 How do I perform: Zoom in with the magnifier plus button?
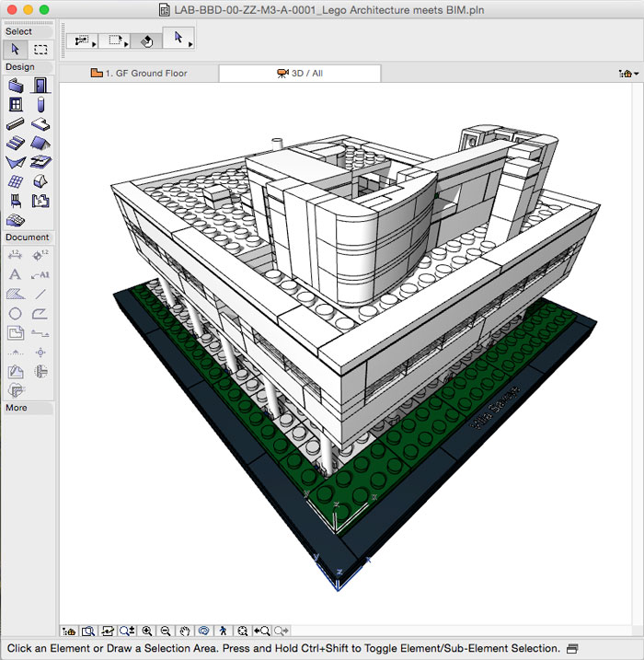147,631
